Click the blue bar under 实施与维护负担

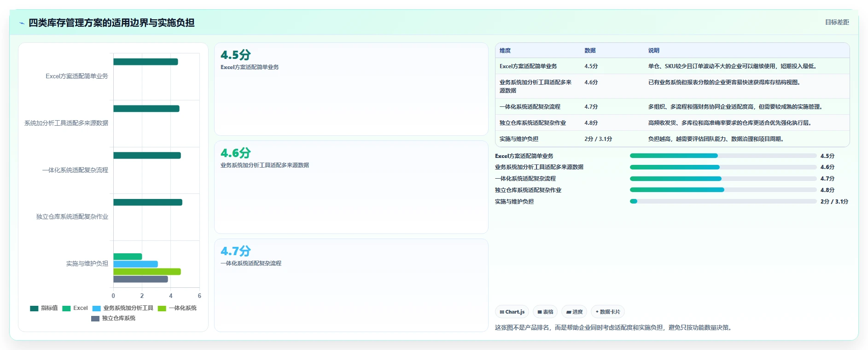[135, 264]
